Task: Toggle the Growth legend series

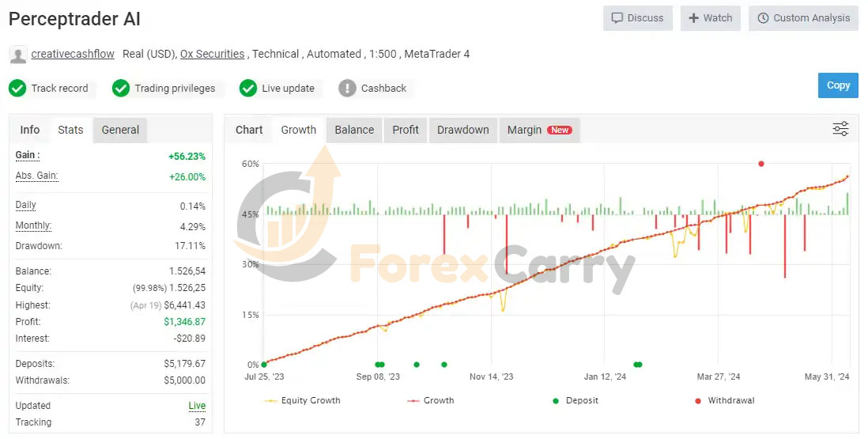Action: click(x=431, y=400)
